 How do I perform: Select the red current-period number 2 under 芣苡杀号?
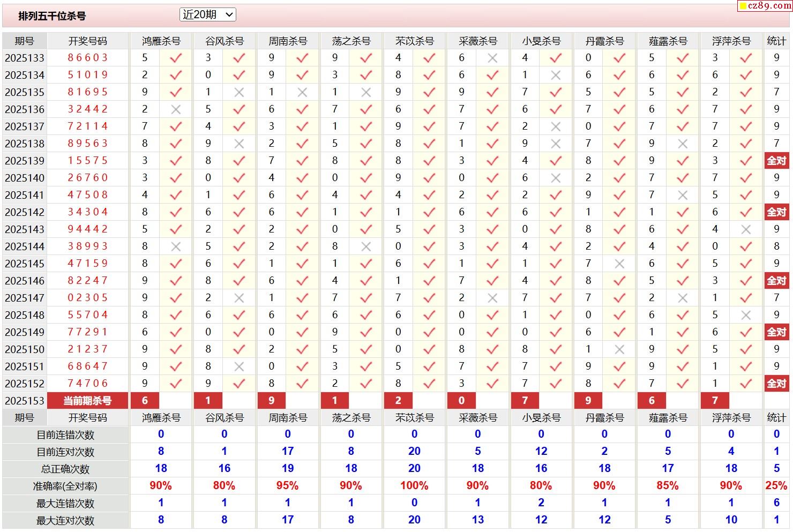click(398, 400)
